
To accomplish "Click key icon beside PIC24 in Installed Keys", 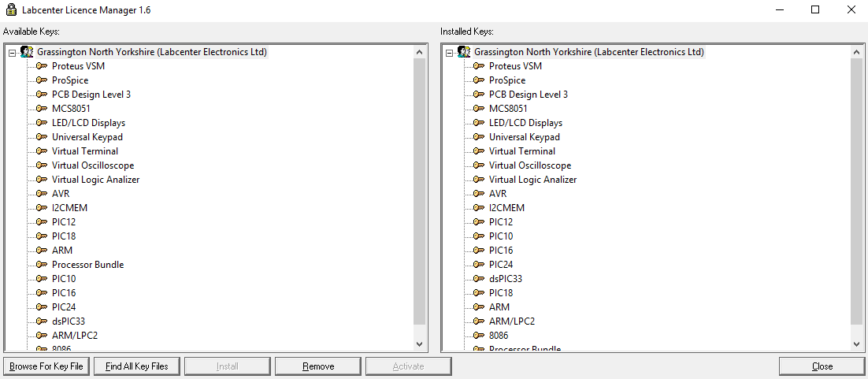I will pos(480,264).
